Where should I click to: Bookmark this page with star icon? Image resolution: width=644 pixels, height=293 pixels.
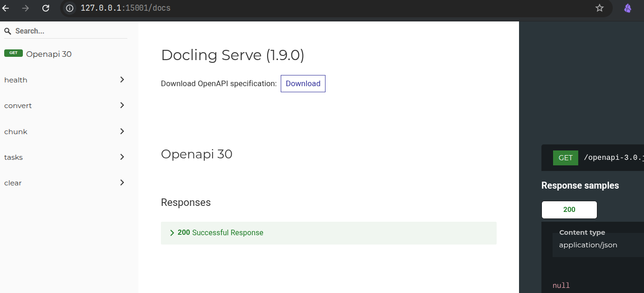600,8
